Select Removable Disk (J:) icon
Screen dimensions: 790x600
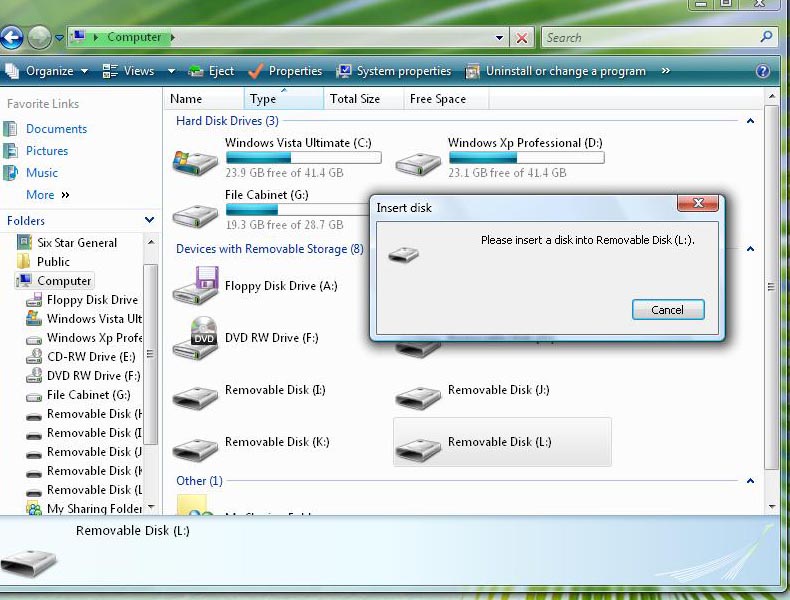[418, 396]
